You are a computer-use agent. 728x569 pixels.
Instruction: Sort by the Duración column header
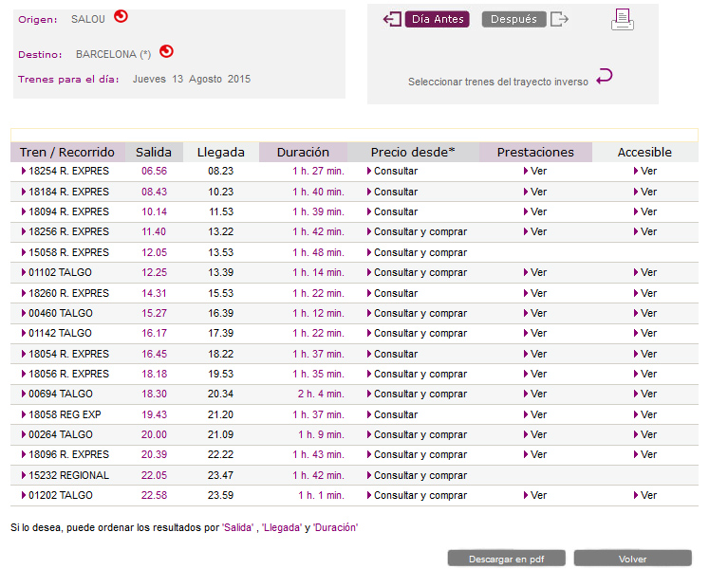(303, 152)
